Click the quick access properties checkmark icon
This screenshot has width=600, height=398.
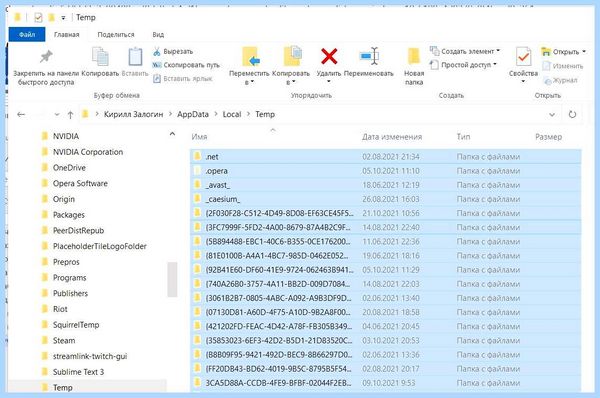click(38, 17)
